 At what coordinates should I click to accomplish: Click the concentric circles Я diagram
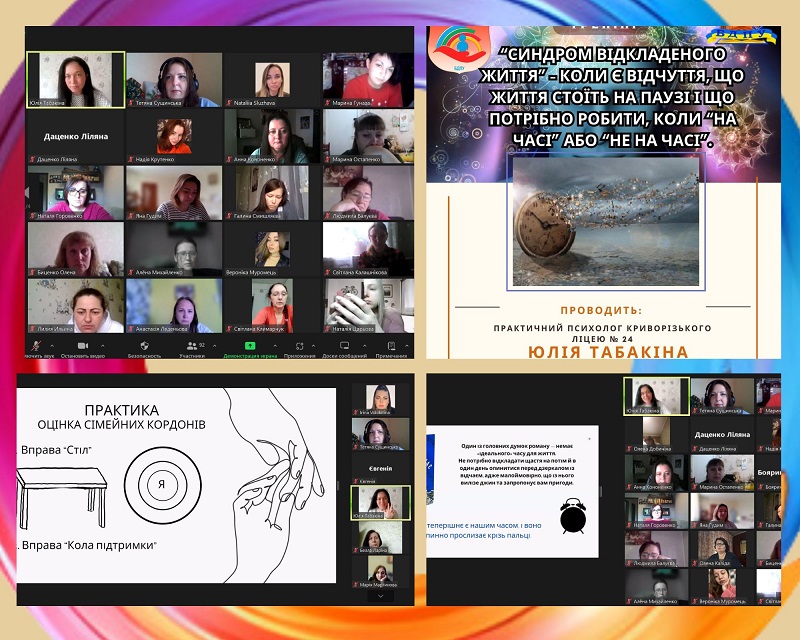click(162, 485)
